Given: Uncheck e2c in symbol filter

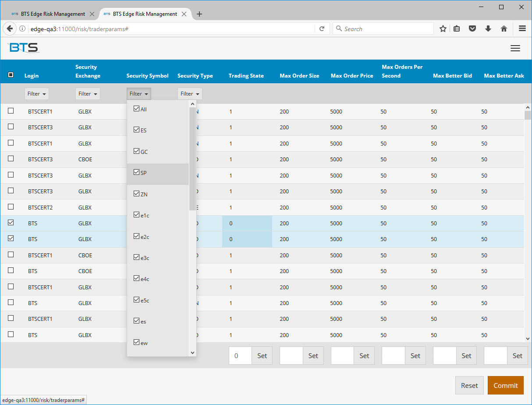Looking at the screenshot, I should pyautogui.click(x=136, y=236).
